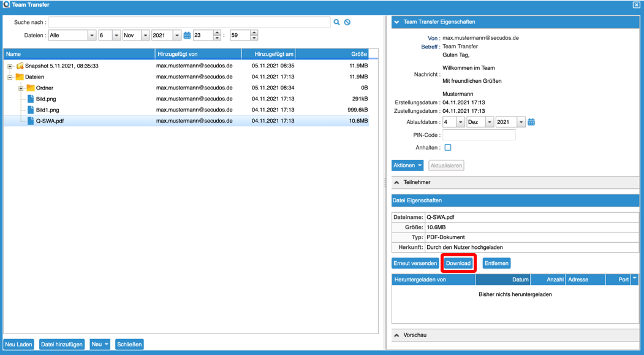Open the Dateien filter Alle dropdown

pyautogui.click(x=92, y=36)
